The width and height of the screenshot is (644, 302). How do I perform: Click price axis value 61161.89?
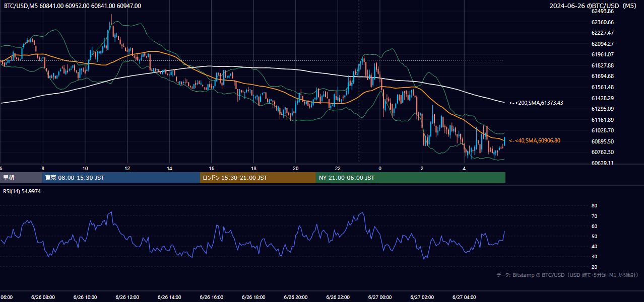tap(602, 120)
